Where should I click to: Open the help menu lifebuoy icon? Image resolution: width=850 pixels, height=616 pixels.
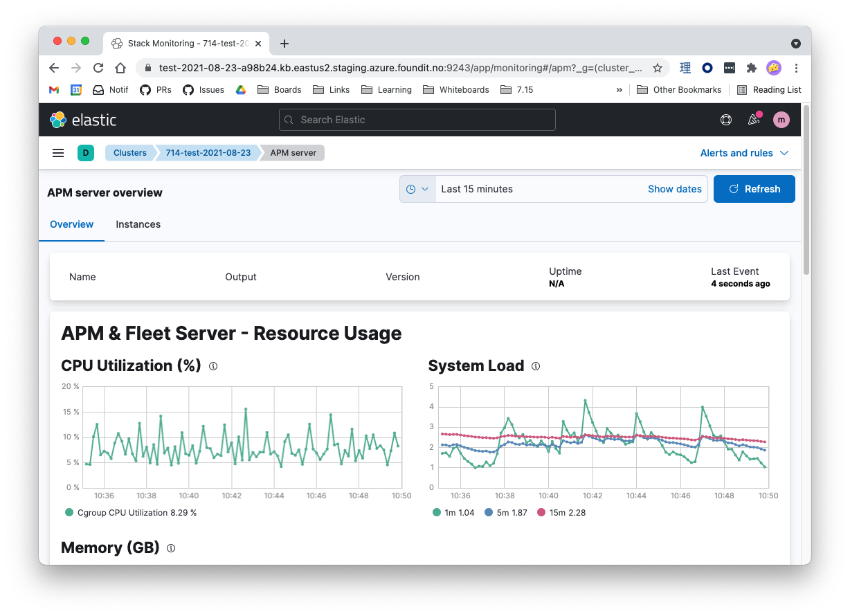coord(726,120)
